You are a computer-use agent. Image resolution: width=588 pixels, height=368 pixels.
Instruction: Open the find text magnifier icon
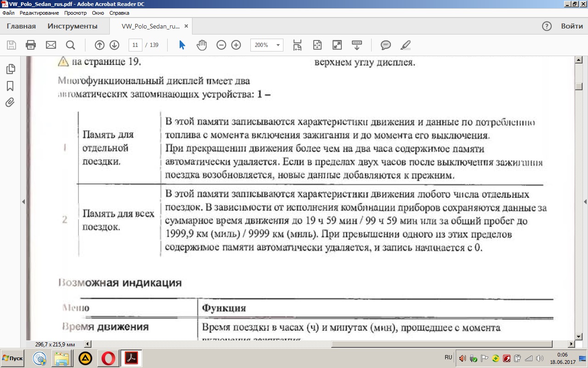click(70, 45)
